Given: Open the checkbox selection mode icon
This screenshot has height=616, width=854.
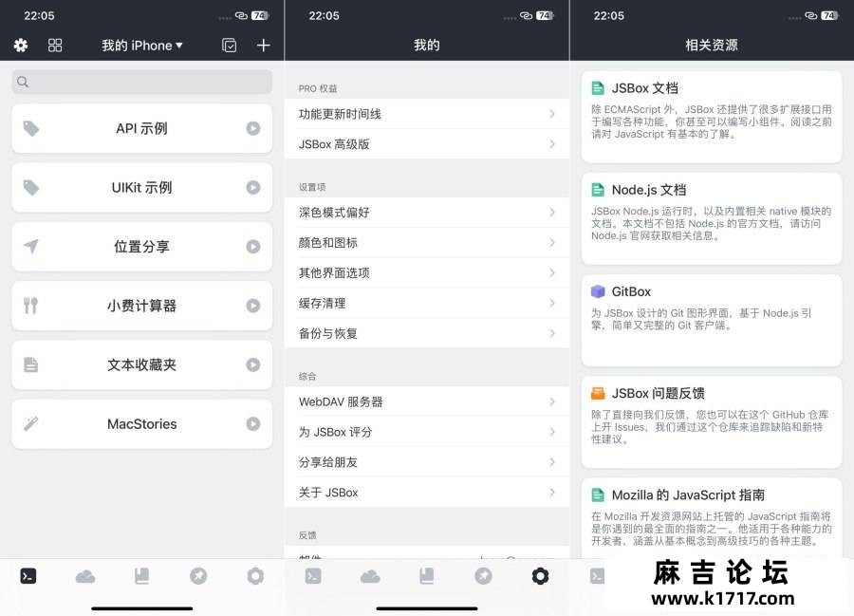Looking at the screenshot, I should click(230, 46).
